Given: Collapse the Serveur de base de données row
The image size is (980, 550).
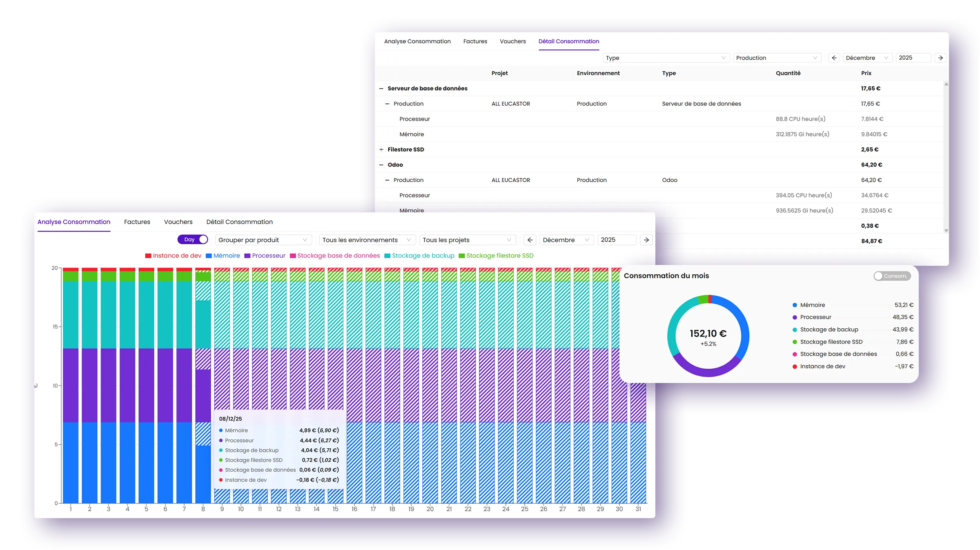Looking at the screenshot, I should tap(381, 88).
